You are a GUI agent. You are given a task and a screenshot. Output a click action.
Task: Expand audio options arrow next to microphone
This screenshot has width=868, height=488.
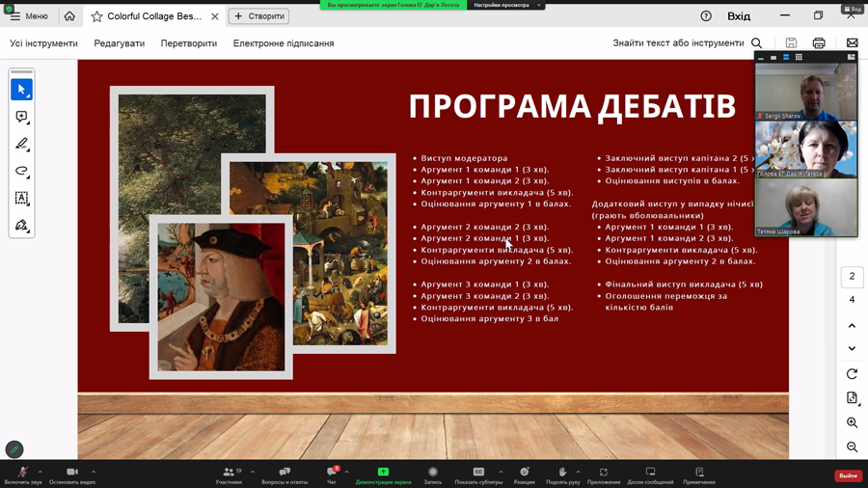(x=40, y=472)
